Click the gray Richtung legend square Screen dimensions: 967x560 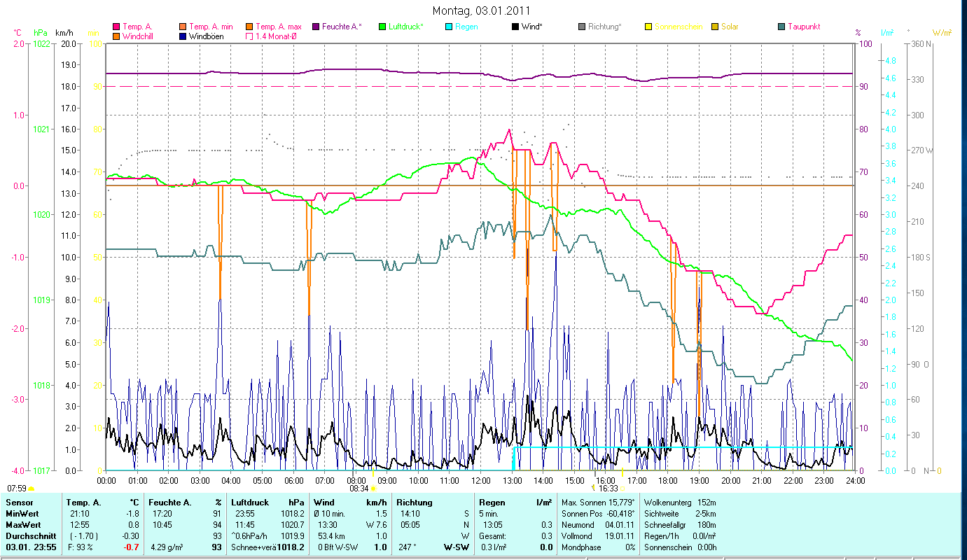582,27
